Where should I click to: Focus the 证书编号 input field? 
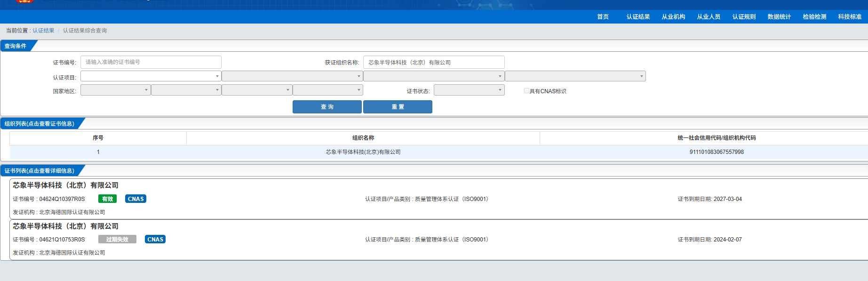(151, 62)
